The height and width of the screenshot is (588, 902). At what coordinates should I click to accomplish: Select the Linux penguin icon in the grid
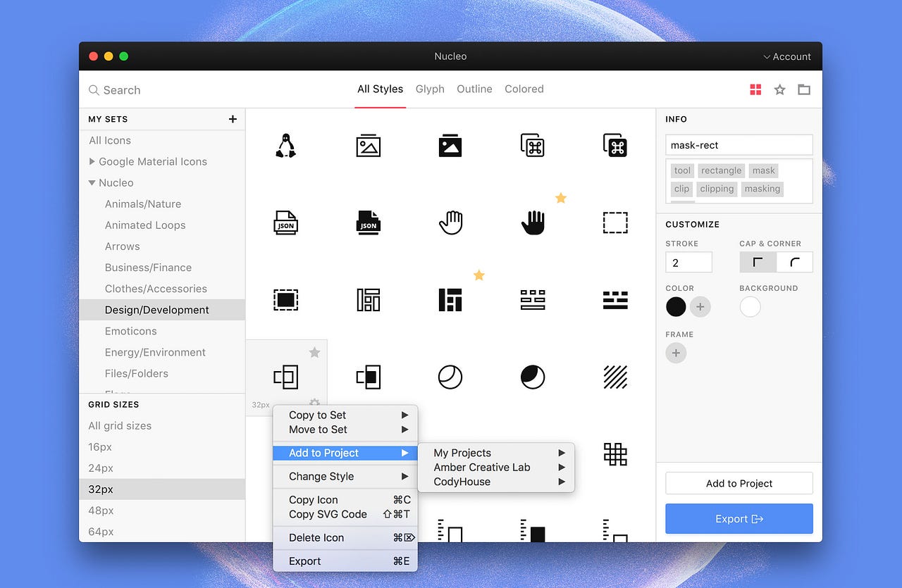click(x=285, y=144)
